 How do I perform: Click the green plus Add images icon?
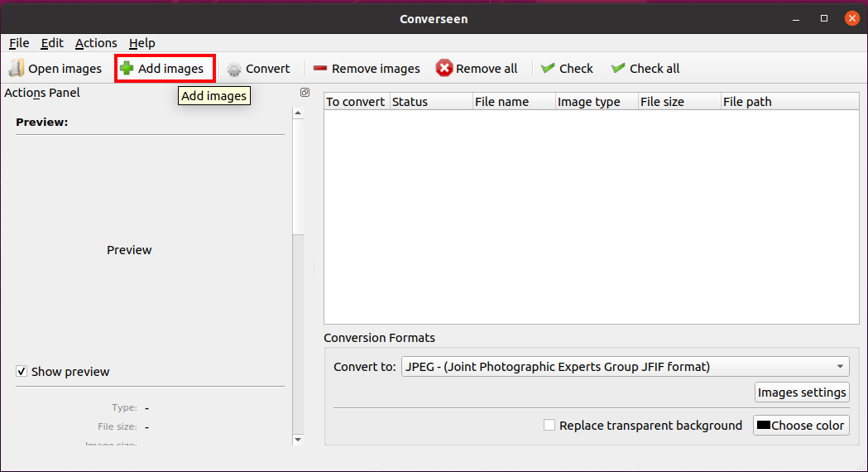click(127, 68)
